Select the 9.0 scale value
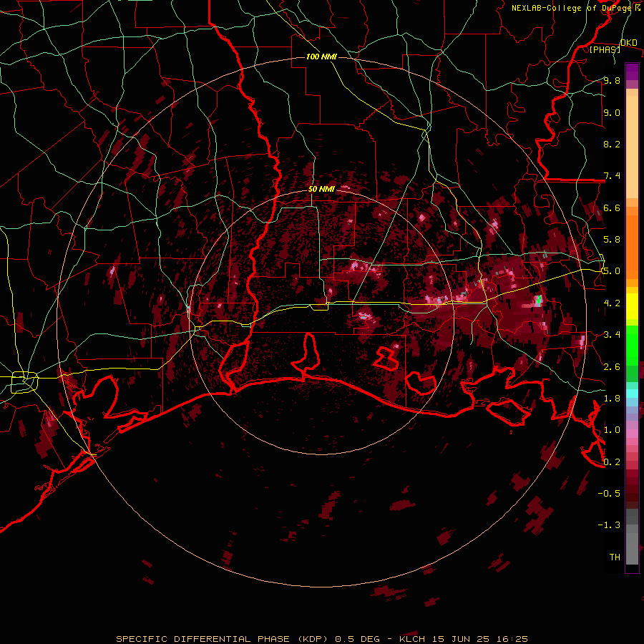 (x=612, y=112)
